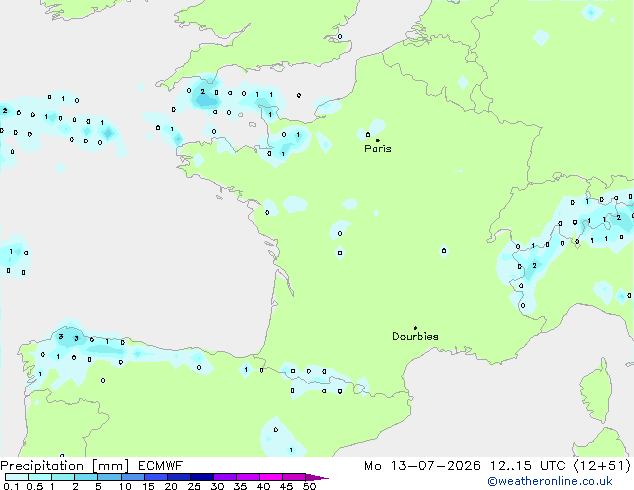Click the 10 mm blue legend swatch
Image resolution: width=634 pixels, height=490 pixels.
click(x=133, y=477)
